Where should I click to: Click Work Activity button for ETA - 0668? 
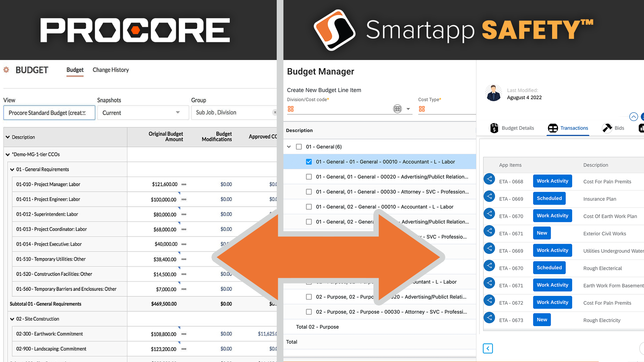click(x=552, y=181)
